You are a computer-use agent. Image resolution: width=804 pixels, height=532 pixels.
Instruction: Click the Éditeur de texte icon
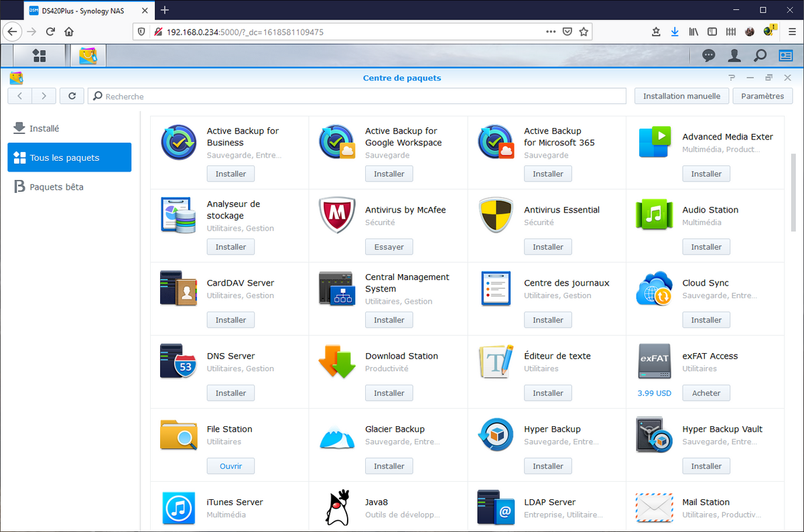(496, 361)
